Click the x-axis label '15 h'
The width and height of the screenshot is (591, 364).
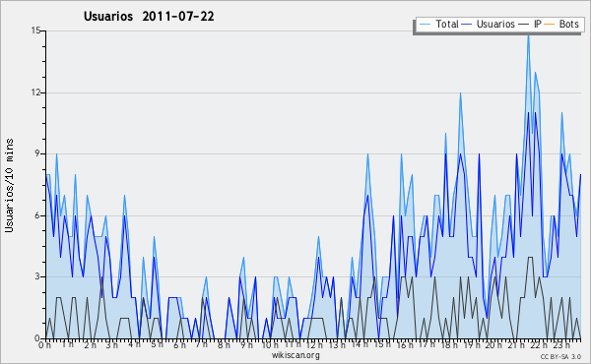tap(382, 344)
